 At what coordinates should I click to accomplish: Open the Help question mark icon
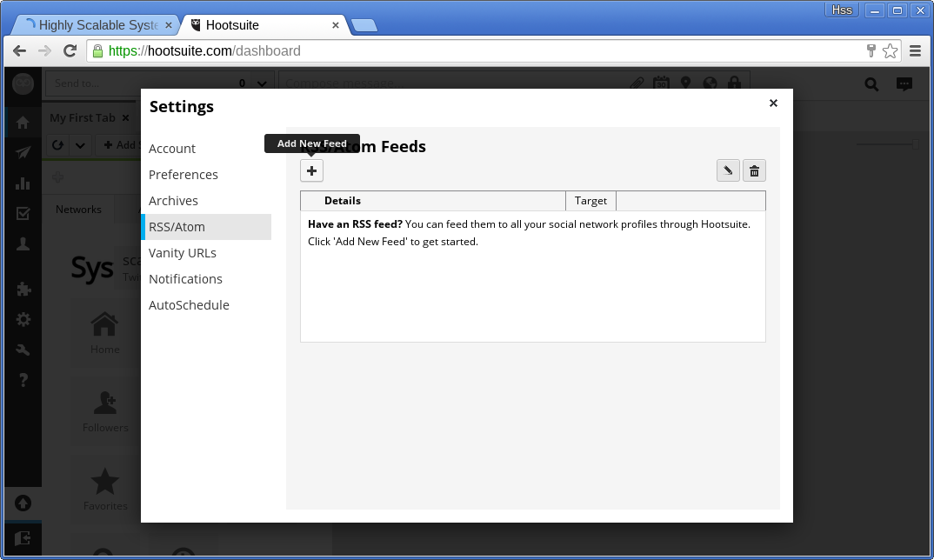(23, 379)
